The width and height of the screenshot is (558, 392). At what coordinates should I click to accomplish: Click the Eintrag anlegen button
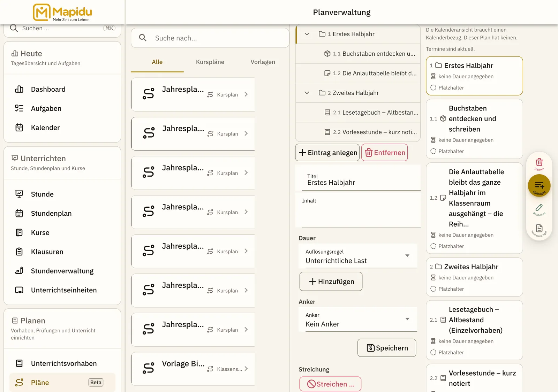pyautogui.click(x=327, y=153)
